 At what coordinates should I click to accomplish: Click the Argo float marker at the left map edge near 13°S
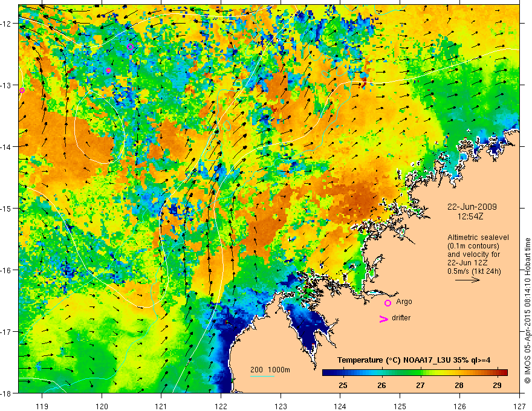point(22,90)
